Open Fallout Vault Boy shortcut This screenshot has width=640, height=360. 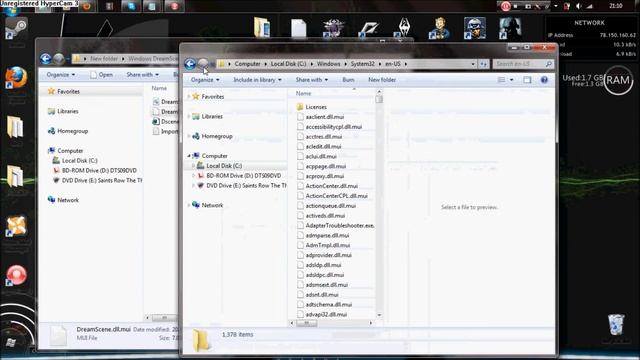[439, 29]
